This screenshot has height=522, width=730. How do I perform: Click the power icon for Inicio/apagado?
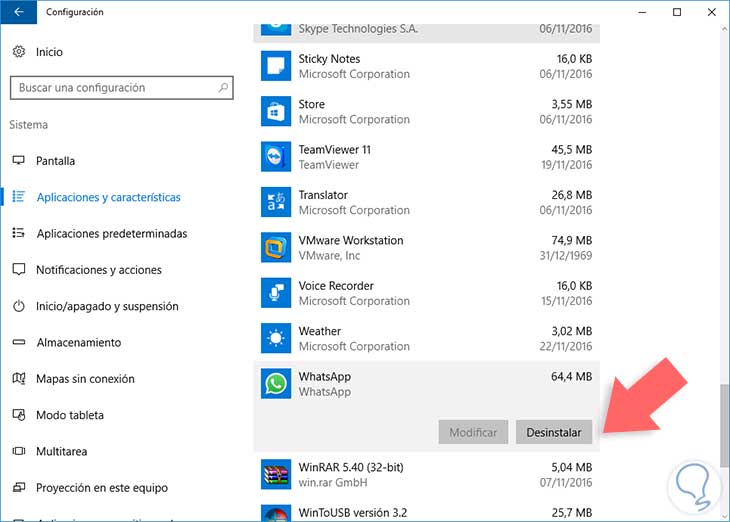tap(19, 306)
